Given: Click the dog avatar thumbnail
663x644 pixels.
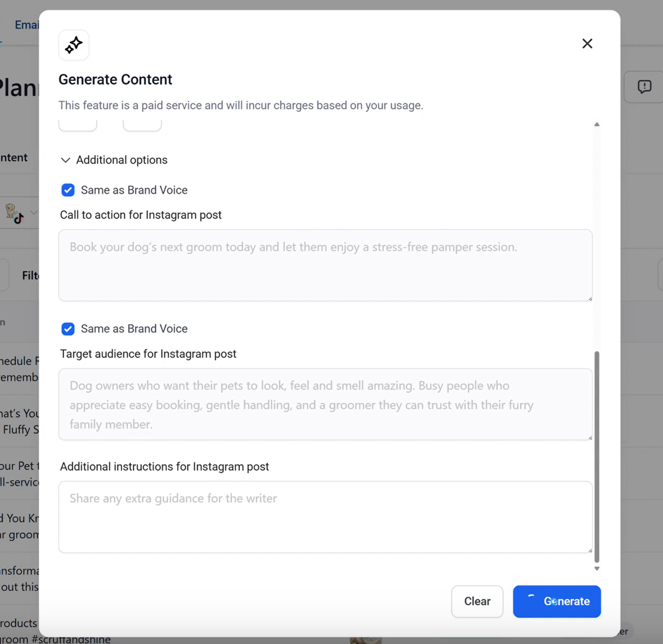Looking at the screenshot, I should (x=11, y=210).
